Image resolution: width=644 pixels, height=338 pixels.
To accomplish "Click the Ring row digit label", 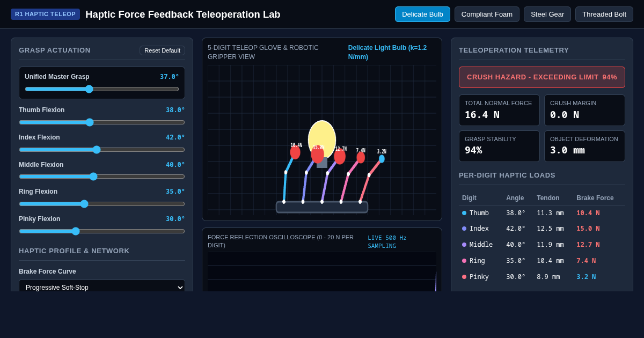I will 477,261.
